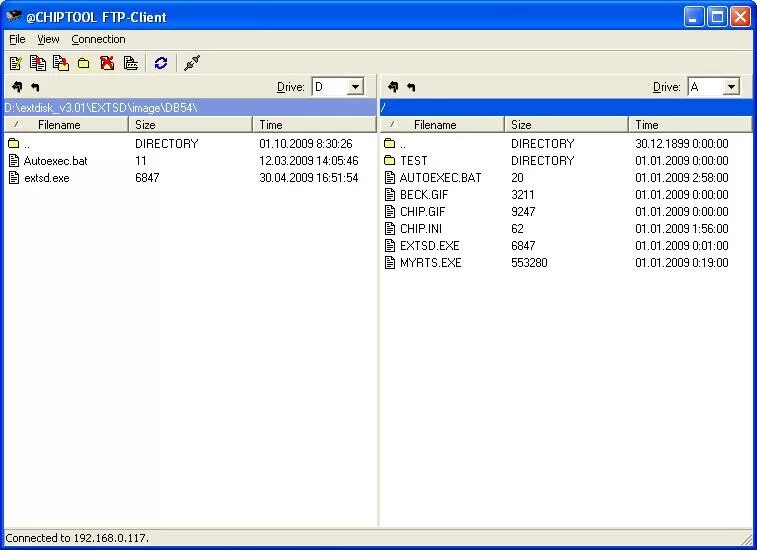
Task: Click the time 30.04.2009 16:51:54 cell
Action: [x=308, y=178]
